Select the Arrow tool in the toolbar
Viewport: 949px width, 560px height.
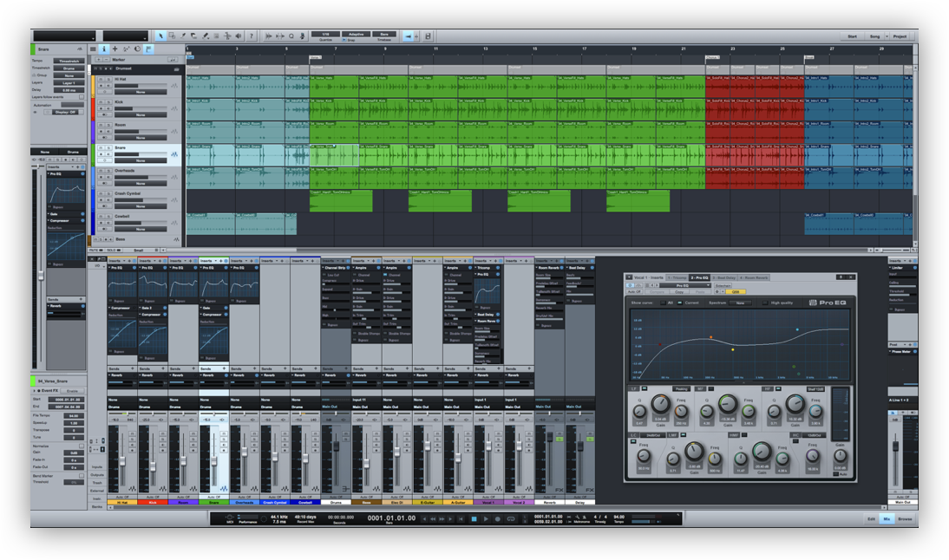point(160,36)
